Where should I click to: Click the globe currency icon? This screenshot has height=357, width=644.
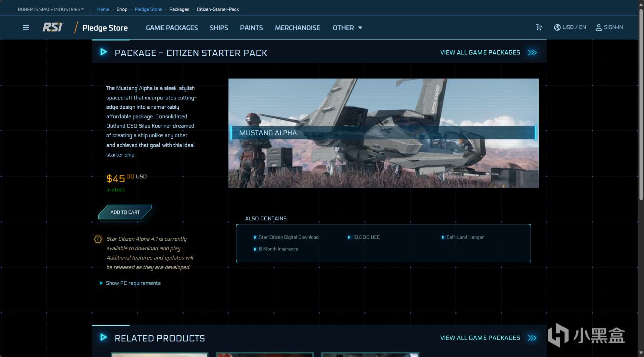tap(557, 27)
